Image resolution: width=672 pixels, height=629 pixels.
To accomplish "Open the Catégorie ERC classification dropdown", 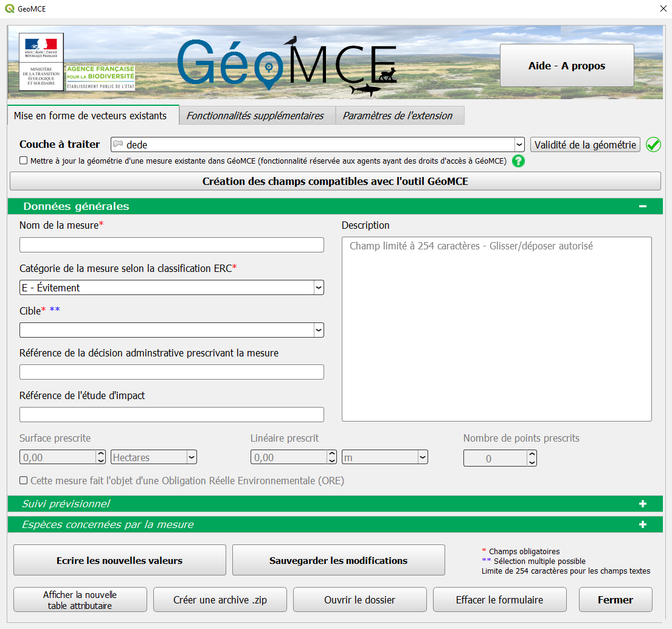I will click(319, 287).
